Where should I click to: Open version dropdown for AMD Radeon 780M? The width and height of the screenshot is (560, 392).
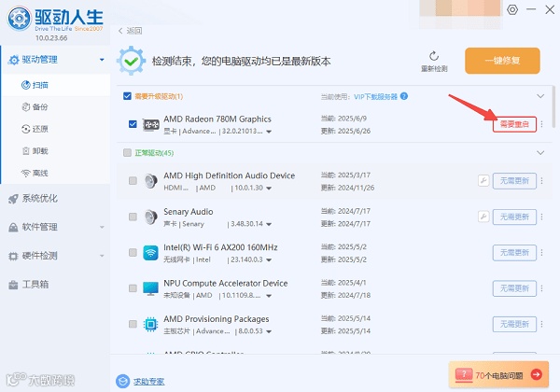tap(269, 132)
